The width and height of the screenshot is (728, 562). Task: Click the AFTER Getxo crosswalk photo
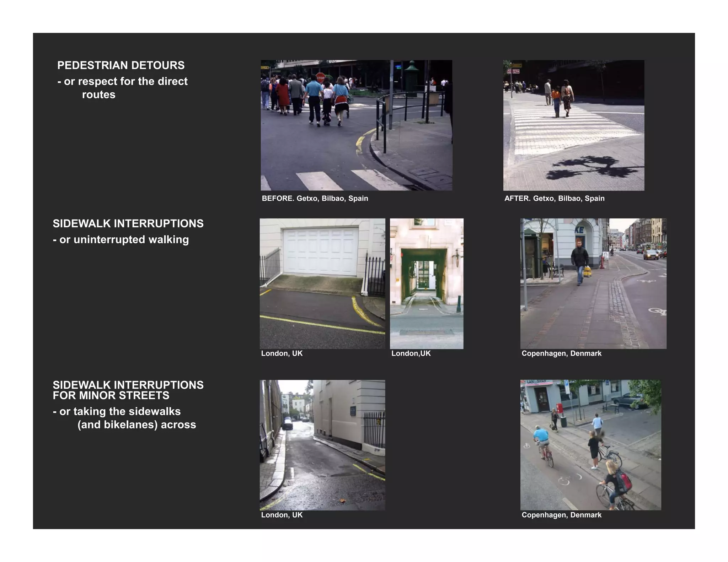coord(573,125)
